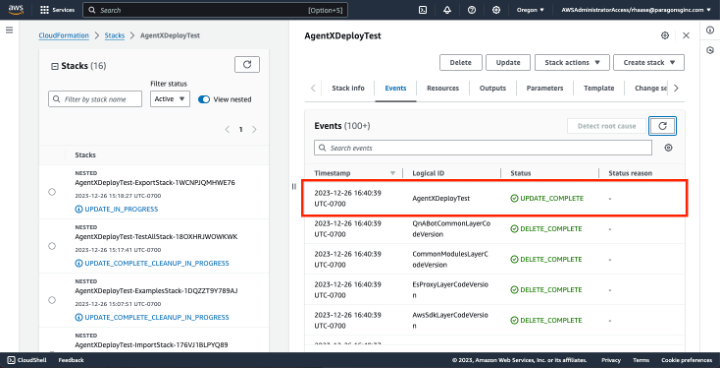The width and height of the screenshot is (720, 368).
Task: Open the notifications bell
Action: (x=447, y=10)
